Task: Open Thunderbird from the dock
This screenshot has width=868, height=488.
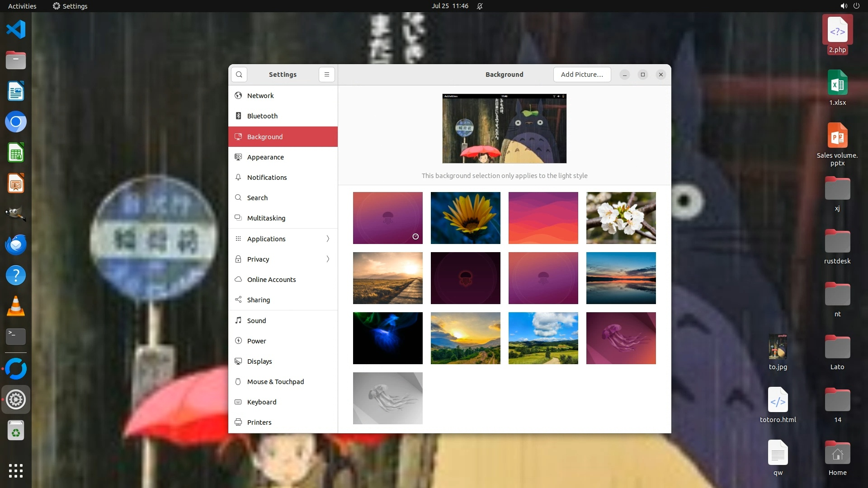Action: (x=16, y=244)
